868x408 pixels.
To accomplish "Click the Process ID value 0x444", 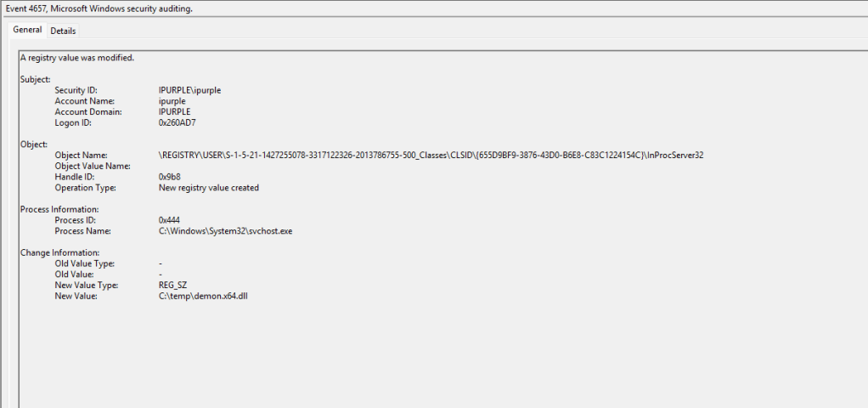I will click(x=171, y=220).
